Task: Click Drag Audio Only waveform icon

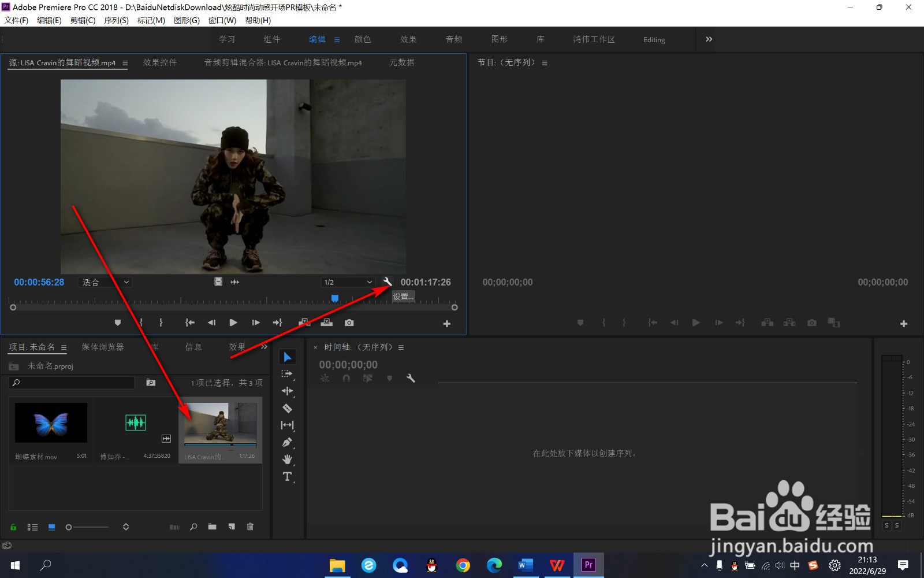Action: (235, 281)
